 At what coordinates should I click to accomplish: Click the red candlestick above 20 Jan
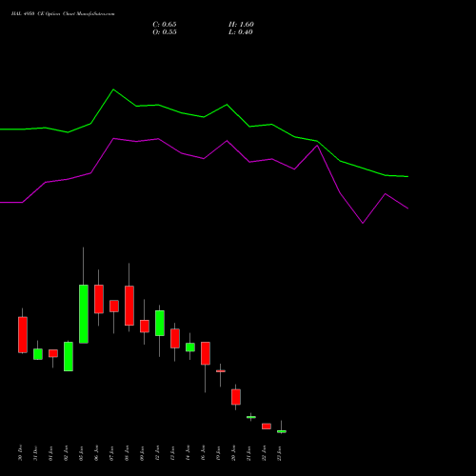click(236, 397)
